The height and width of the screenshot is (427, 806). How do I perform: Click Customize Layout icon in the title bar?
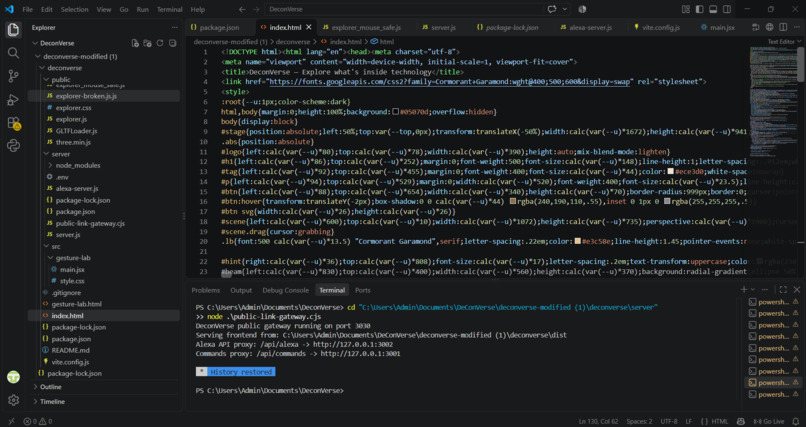click(686, 9)
